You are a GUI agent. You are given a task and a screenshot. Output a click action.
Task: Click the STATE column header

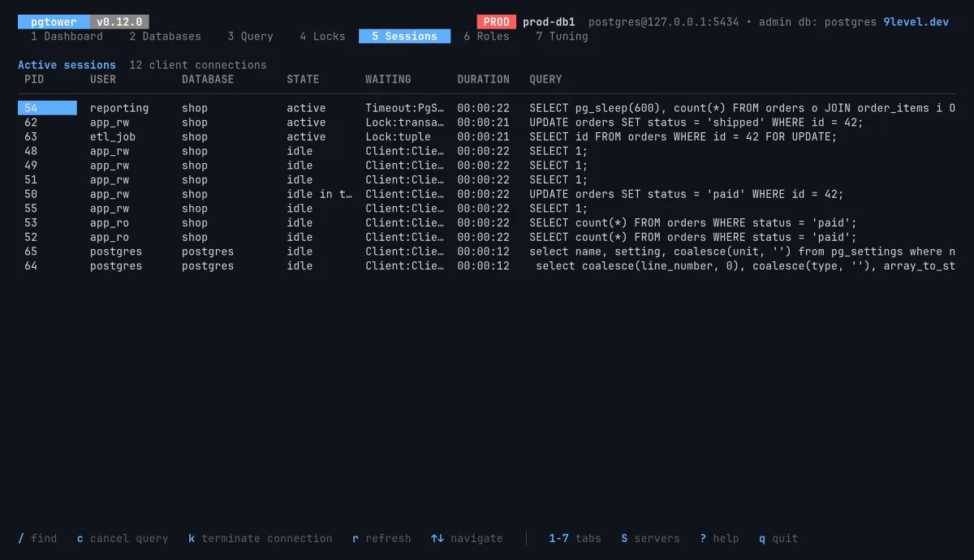tap(303, 80)
